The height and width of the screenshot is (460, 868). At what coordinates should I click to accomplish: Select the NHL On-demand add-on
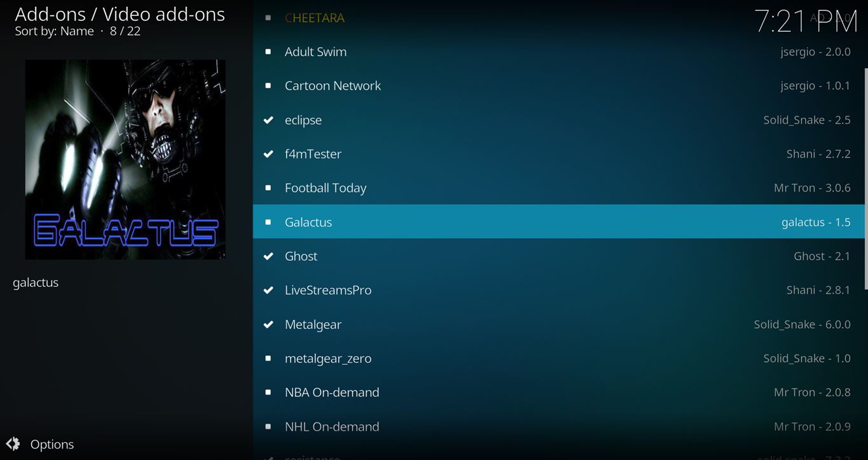coord(332,427)
